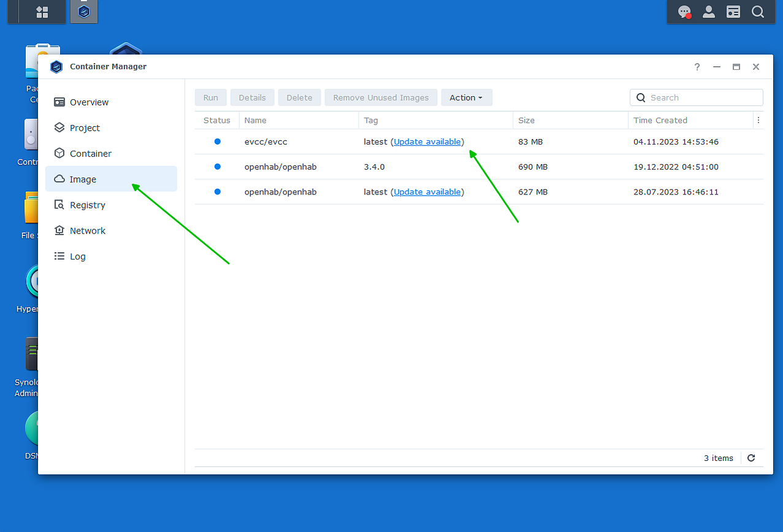Click the 04.11.2023 14:53:46 timestamp
Image resolution: width=783 pixels, height=532 pixels.
coord(676,142)
